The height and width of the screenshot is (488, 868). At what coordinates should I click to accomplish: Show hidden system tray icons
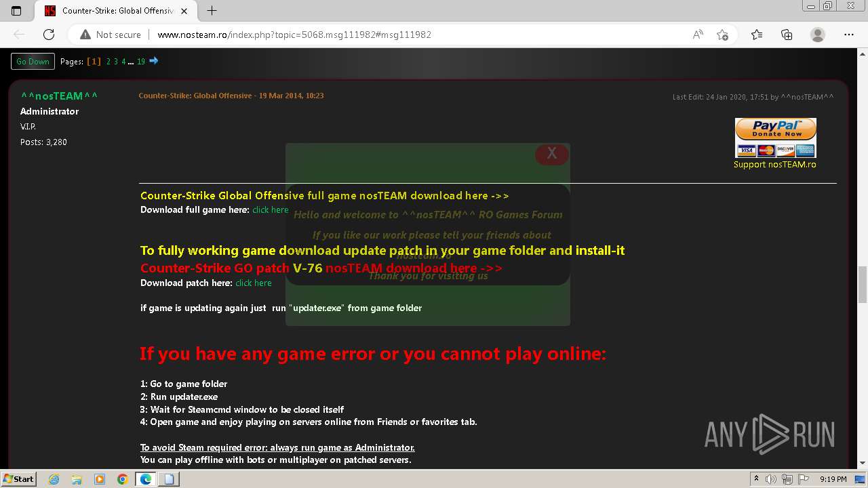[x=756, y=479]
